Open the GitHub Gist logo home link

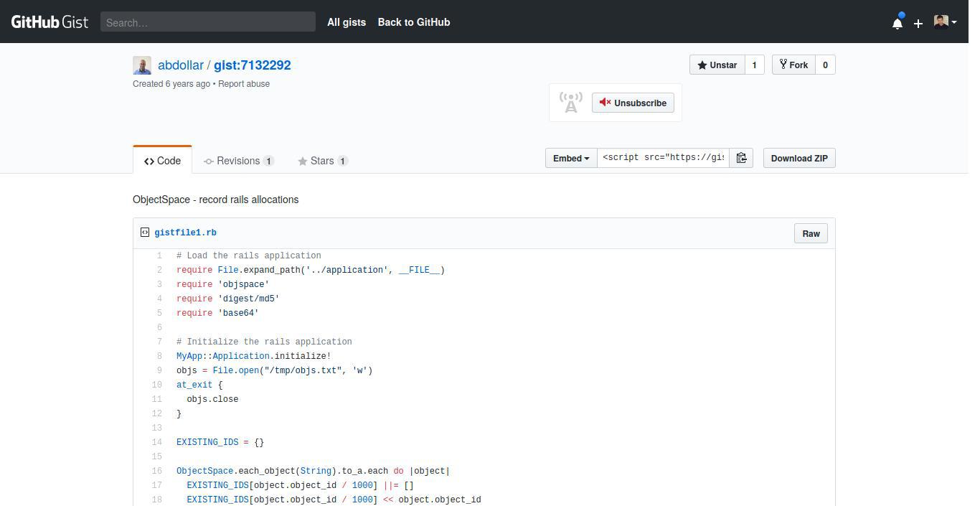click(50, 22)
